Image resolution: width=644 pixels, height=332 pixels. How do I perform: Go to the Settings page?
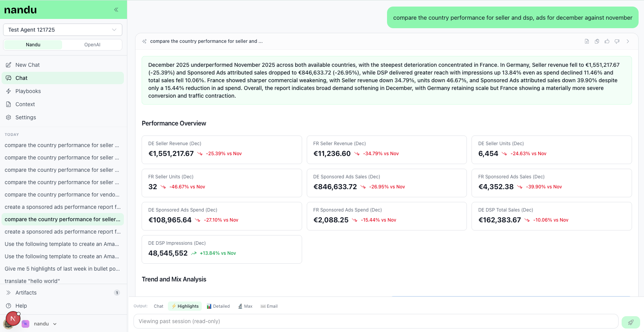25,117
